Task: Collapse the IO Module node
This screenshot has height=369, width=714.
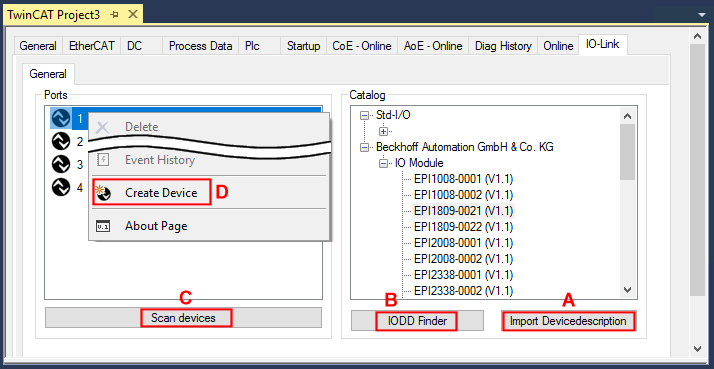Action: [x=383, y=164]
